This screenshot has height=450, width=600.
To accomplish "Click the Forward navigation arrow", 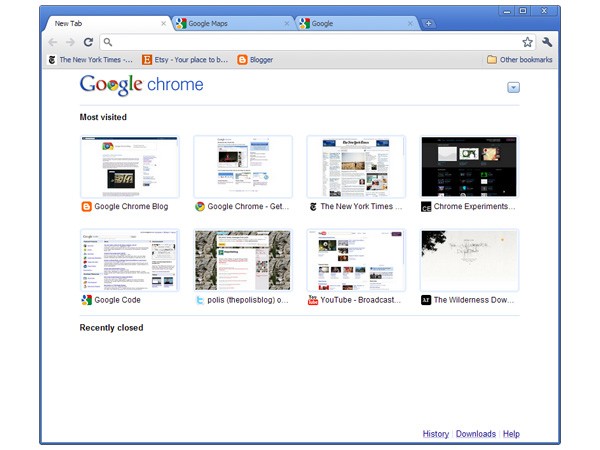I will pos(70,42).
